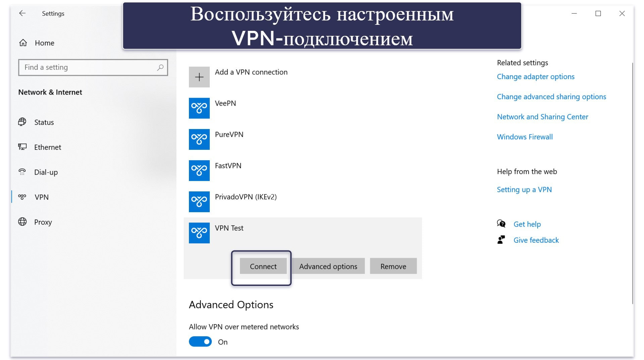The height and width of the screenshot is (360, 644).
Task: Click the Give feedback link
Action: [x=536, y=240]
